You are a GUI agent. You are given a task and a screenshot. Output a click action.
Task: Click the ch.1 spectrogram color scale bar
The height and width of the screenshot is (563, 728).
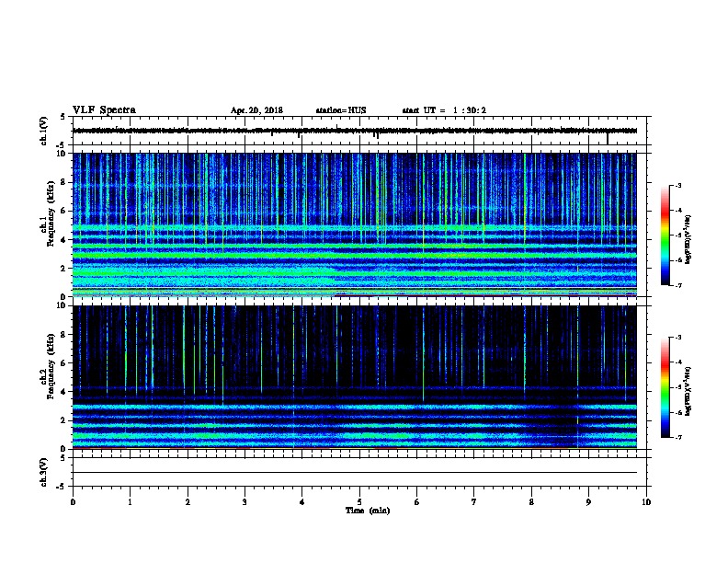coord(665,236)
